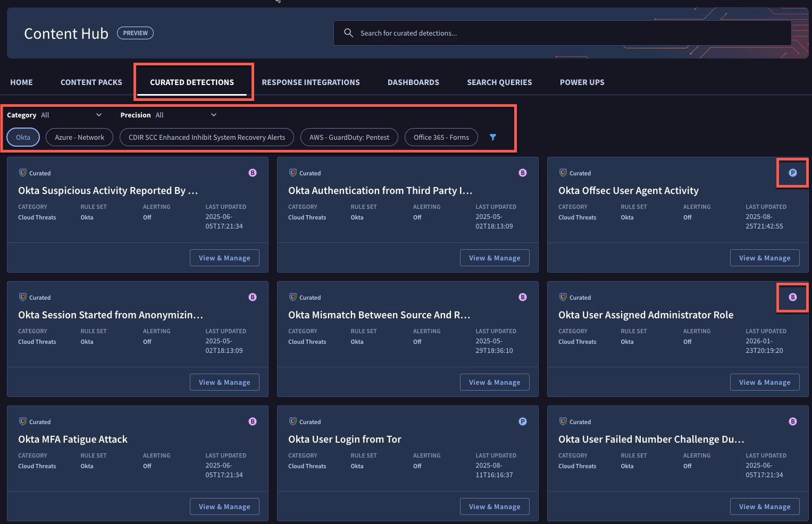
Task: Click the B badge on Okta User Assigned Administrator Role card
Action: click(x=793, y=297)
